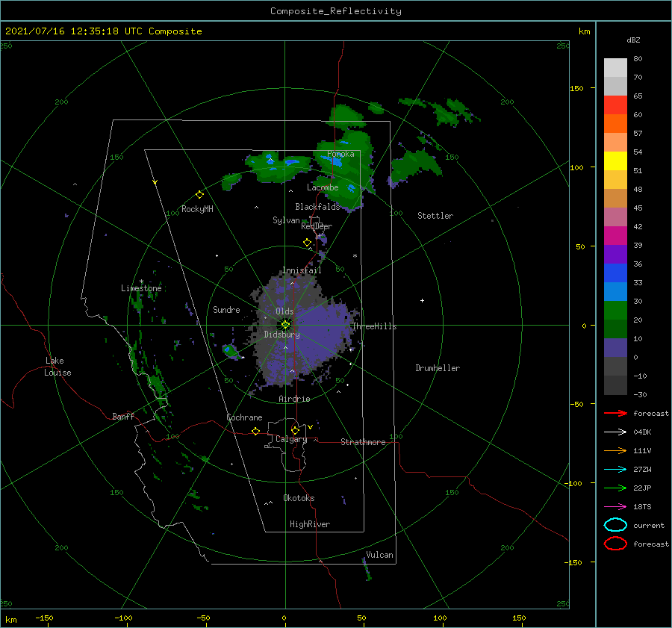Click the RedDeer city label
The height and width of the screenshot is (628, 672).
point(317,226)
